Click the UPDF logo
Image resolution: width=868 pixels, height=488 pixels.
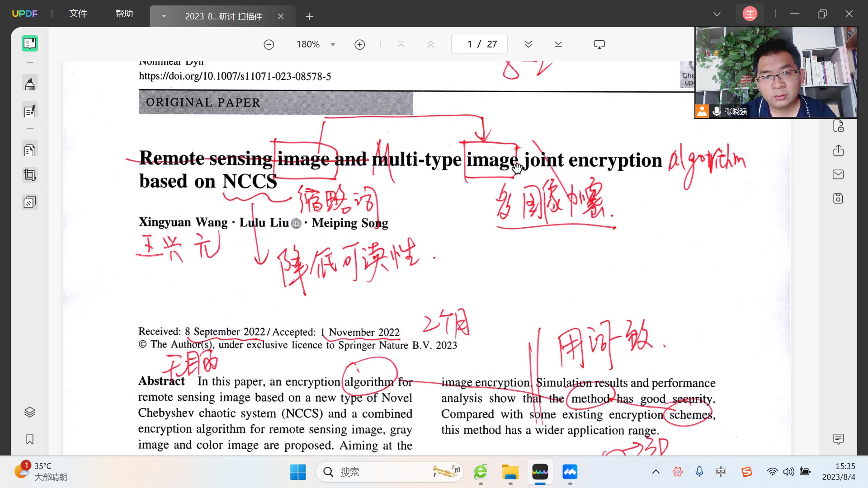(25, 14)
